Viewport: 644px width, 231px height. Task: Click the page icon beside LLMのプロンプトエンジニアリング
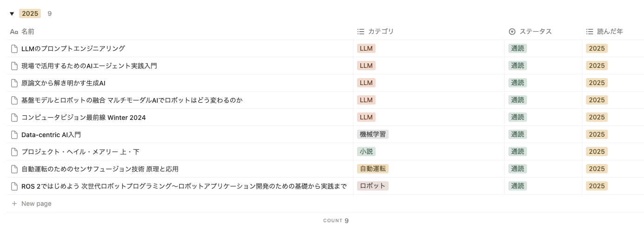point(14,48)
